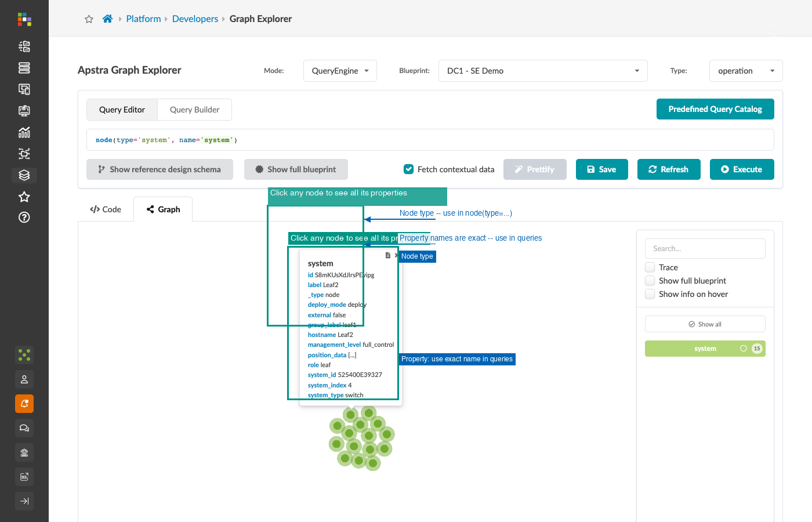Go to home via breadcrumb house icon
This screenshot has width=812, height=522.
(x=107, y=19)
